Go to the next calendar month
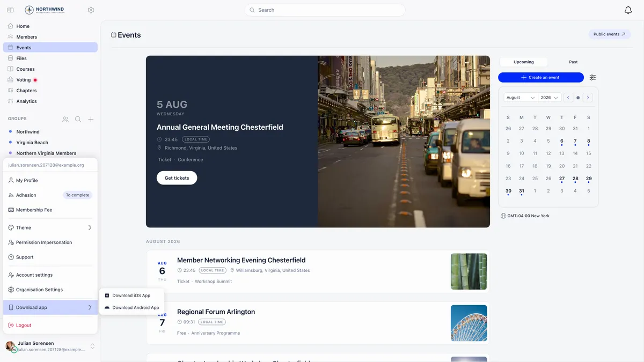 [588, 98]
